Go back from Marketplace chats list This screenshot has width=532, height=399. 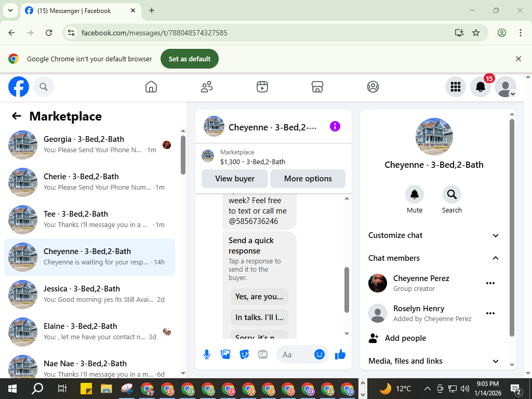pyautogui.click(x=16, y=116)
